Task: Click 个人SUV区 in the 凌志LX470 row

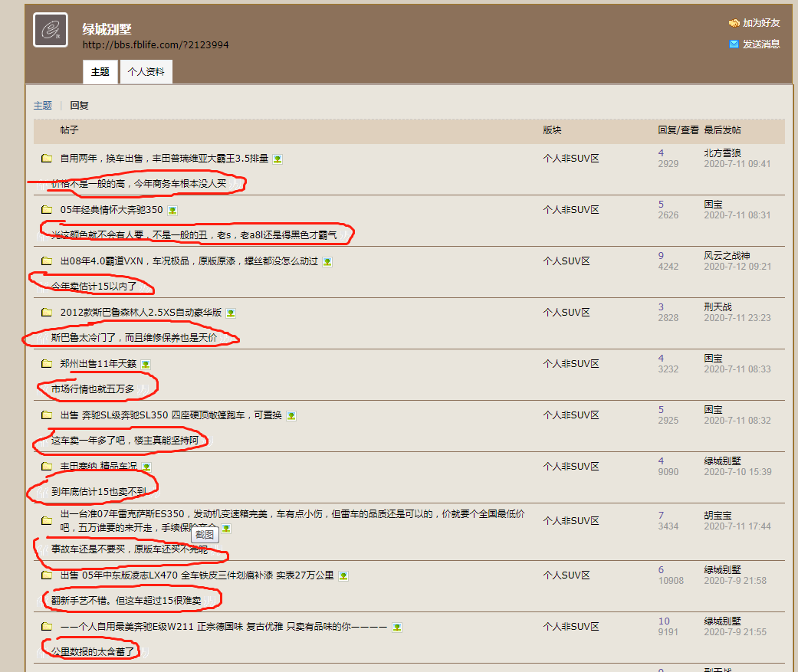Action: (566, 575)
